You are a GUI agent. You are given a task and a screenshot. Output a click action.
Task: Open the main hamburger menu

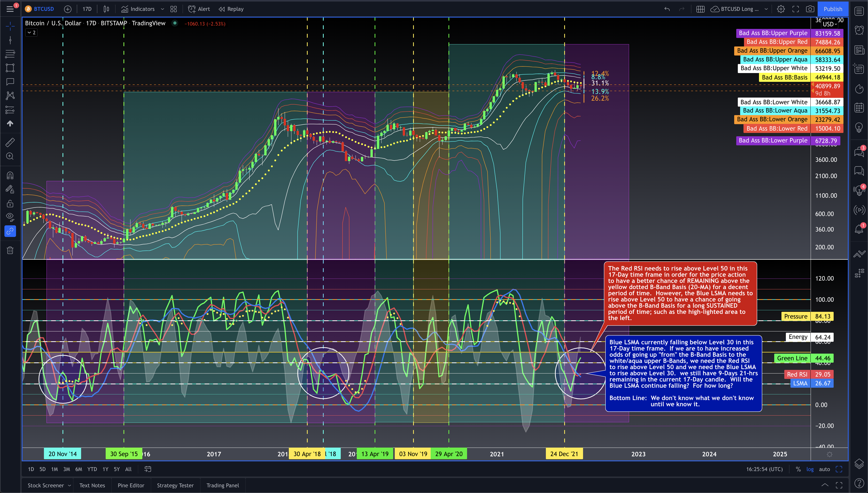(10, 9)
